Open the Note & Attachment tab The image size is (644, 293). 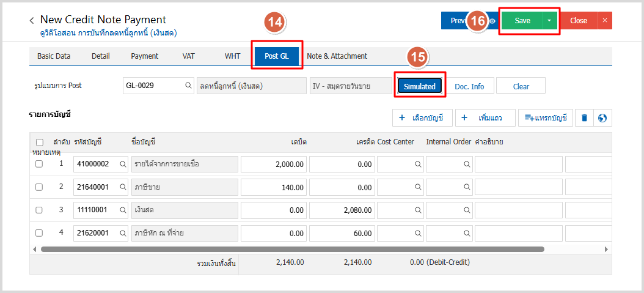(x=337, y=56)
